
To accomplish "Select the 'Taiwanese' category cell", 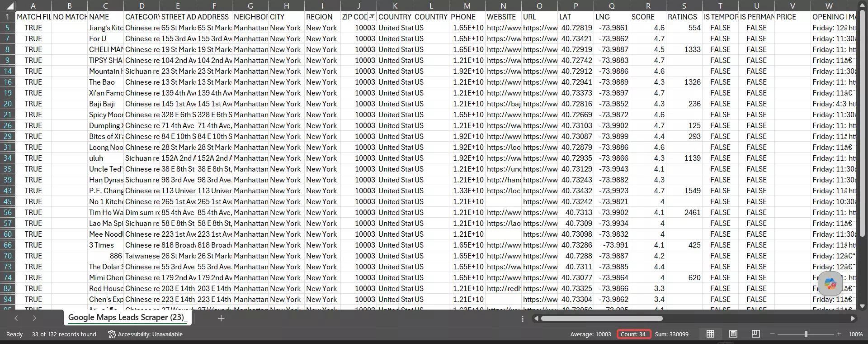I will coord(142,256).
